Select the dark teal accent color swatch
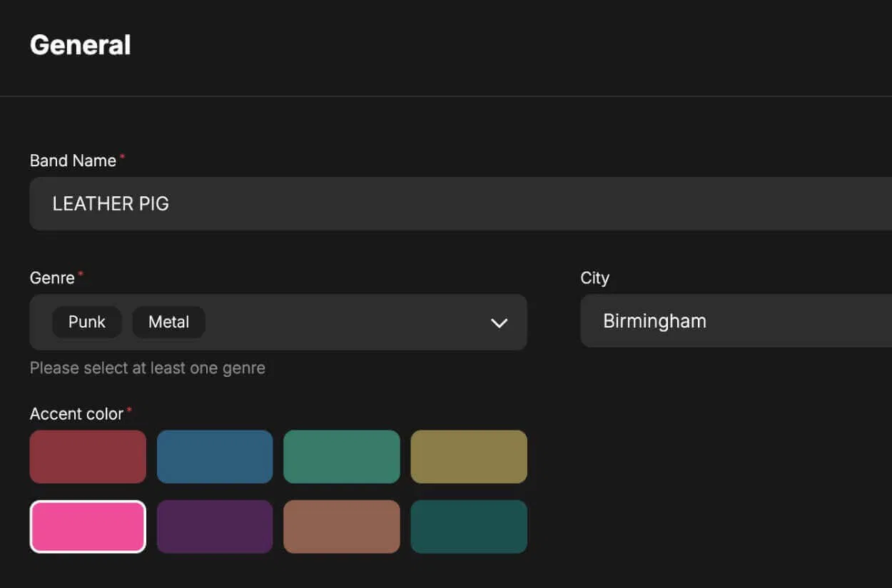The height and width of the screenshot is (588, 892). pyautogui.click(x=469, y=527)
